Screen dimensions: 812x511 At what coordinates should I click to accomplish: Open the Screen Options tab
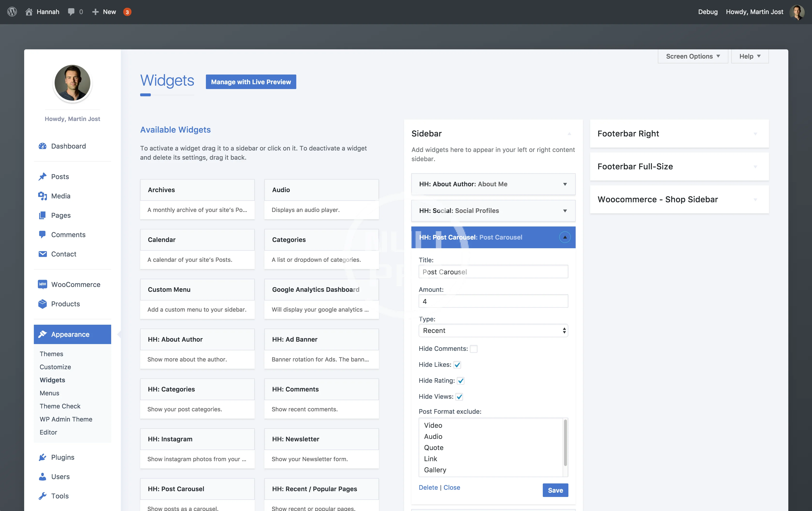pos(693,56)
